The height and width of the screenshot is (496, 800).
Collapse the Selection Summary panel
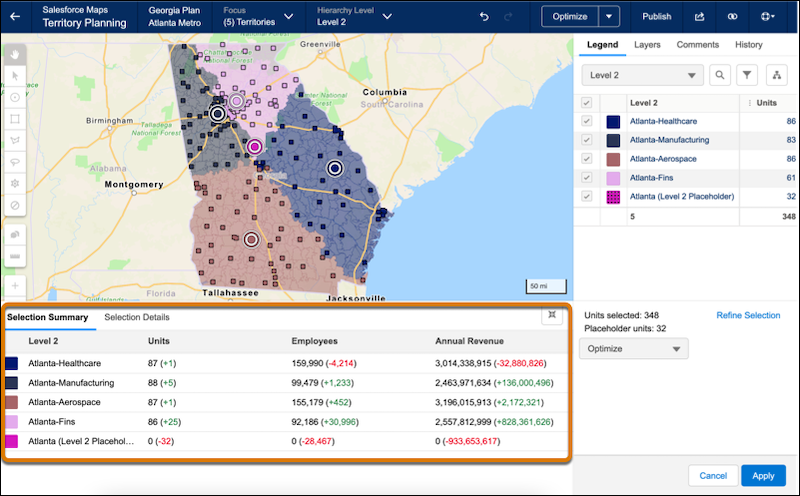[552, 315]
